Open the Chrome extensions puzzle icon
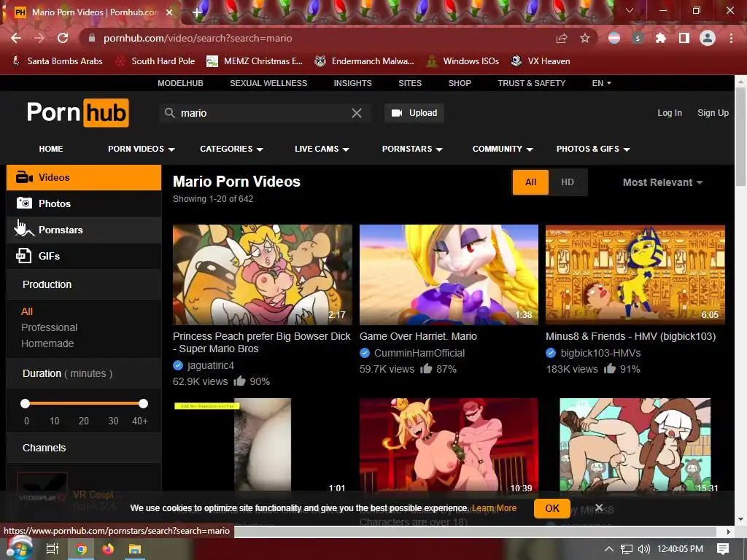 (660, 38)
